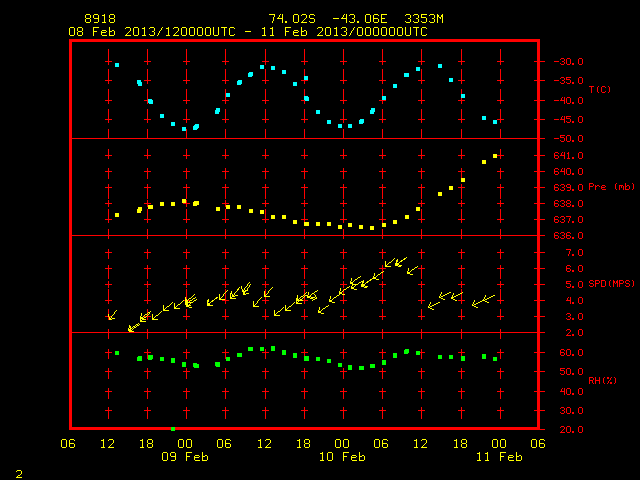Click the RH(%) humidity axis label

click(x=602, y=380)
